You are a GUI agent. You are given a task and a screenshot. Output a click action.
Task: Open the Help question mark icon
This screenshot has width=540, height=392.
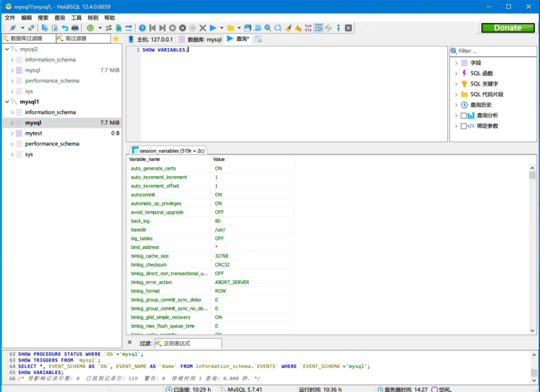click(x=142, y=28)
